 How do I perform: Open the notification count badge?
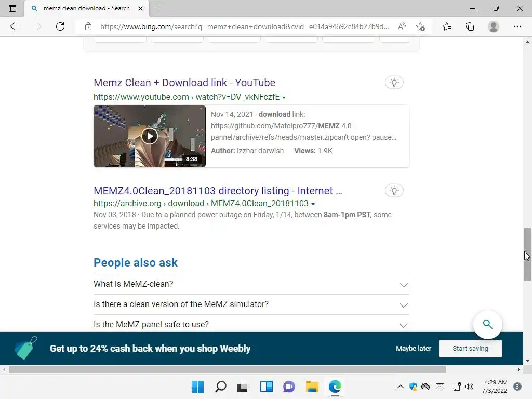pyautogui.click(x=517, y=387)
